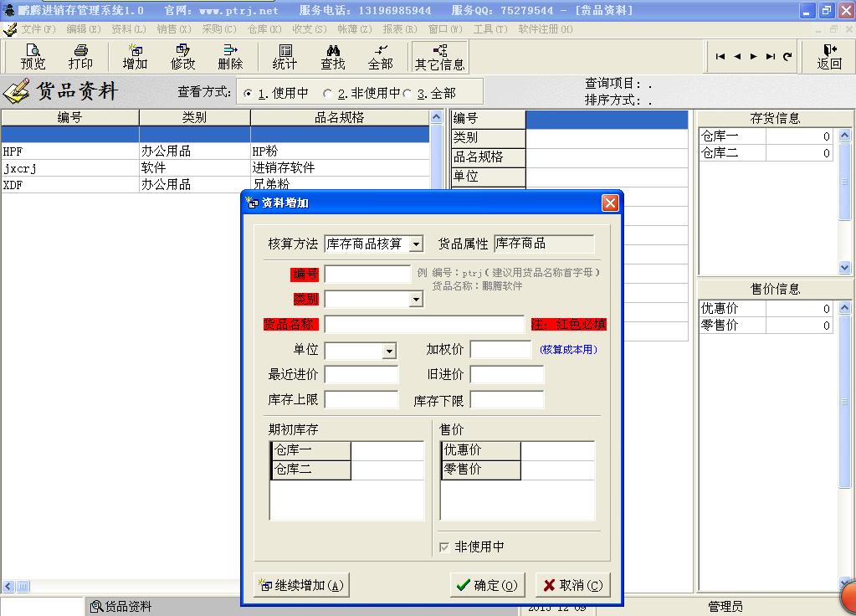Open the 销售(X) menu
The width and height of the screenshot is (856, 616).
point(173,29)
